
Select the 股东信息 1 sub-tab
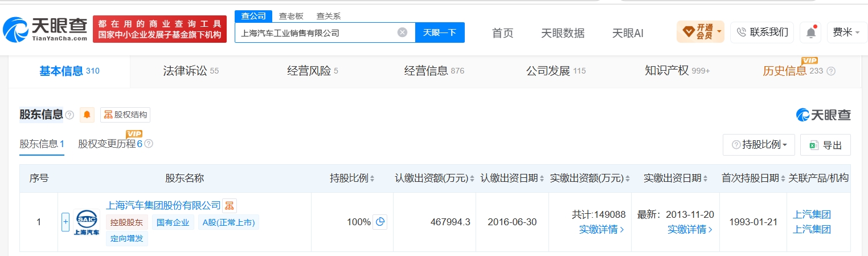[42, 144]
